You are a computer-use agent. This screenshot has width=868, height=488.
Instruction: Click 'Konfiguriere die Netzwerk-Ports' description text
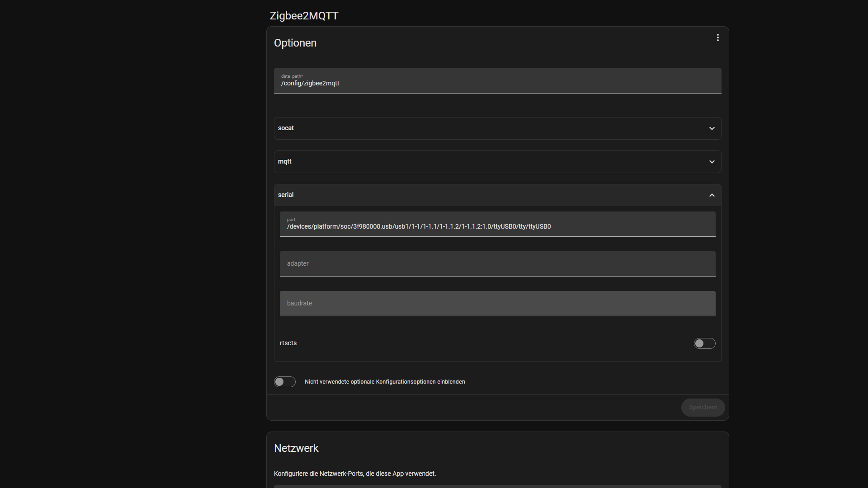(x=355, y=474)
